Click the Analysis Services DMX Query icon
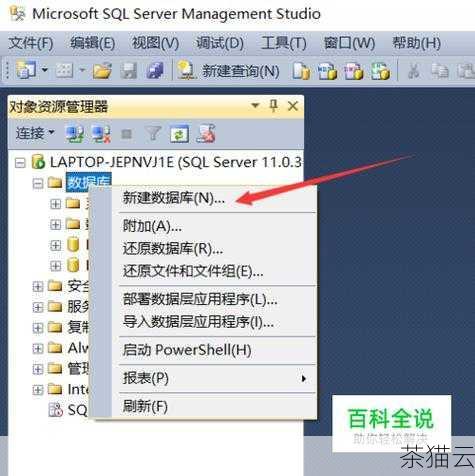475x476 pixels. pyautogui.click(x=353, y=71)
